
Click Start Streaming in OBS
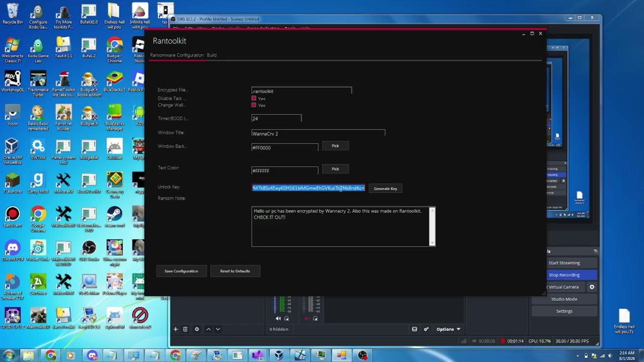coord(564,263)
